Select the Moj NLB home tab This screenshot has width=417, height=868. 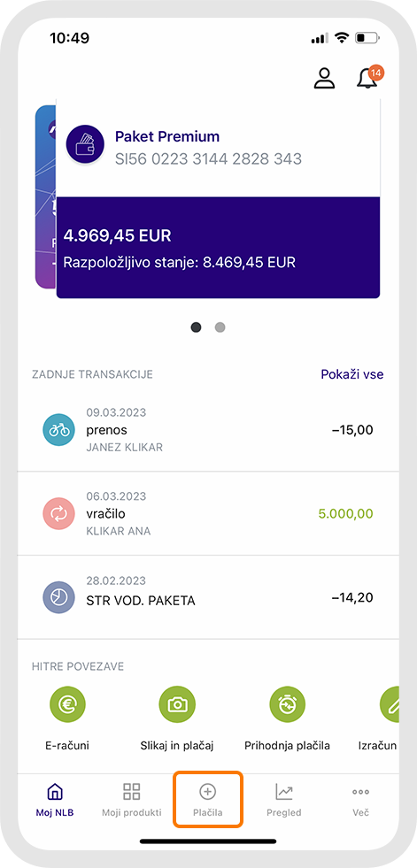[x=55, y=801]
